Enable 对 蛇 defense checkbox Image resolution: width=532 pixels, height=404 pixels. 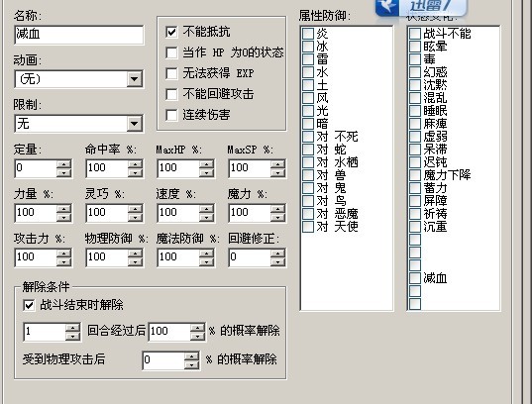coord(308,150)
